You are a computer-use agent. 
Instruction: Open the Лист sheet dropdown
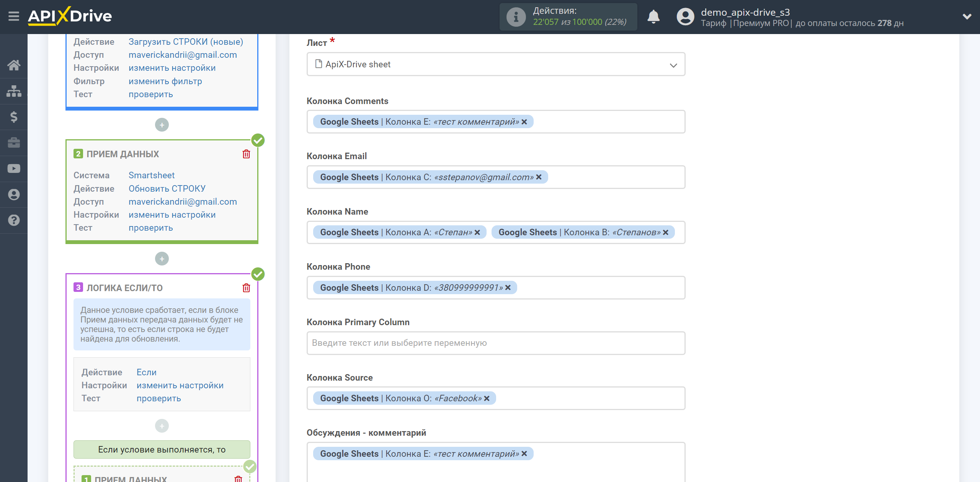tap(496, 64)
